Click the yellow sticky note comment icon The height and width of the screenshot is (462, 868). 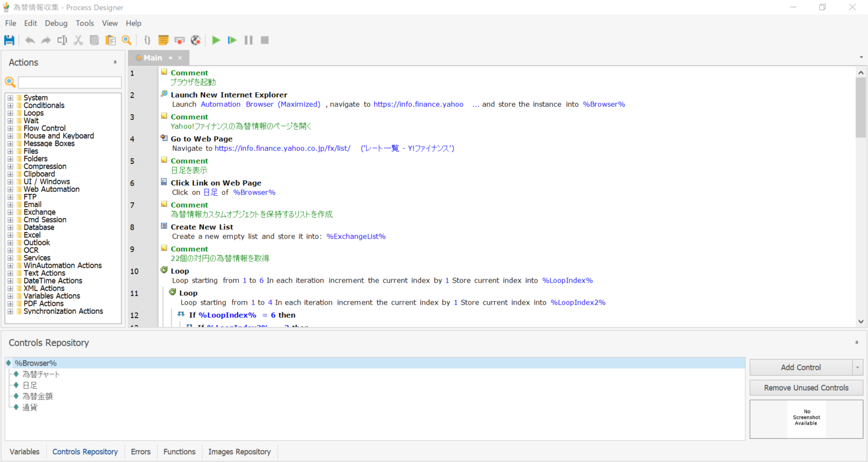(x=163, y=40)
